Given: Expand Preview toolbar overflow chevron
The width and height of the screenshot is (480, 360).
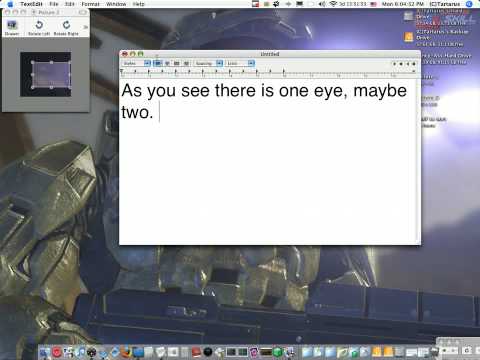Looking at the screenshot, I should click(85, 27).
